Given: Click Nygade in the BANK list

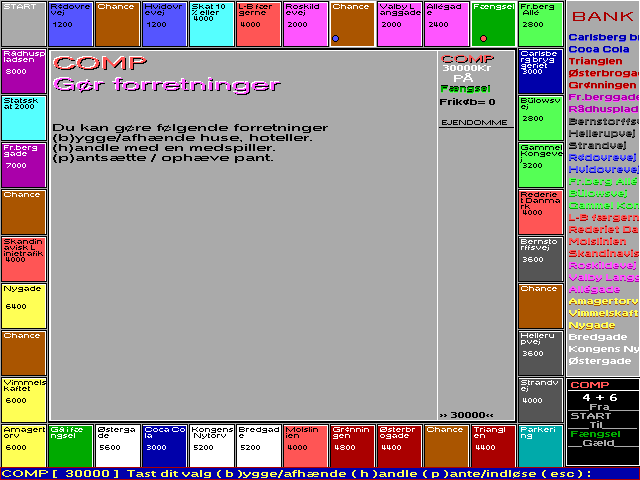Looking at the screenshot, I should tap(592, 325).
